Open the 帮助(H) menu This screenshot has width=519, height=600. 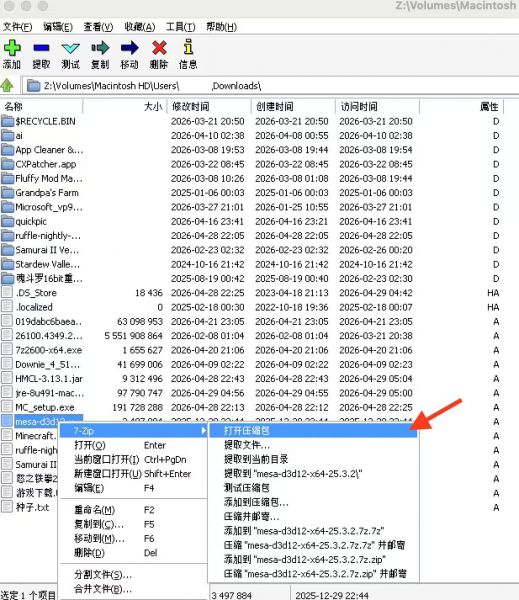(x=222, y=27)
